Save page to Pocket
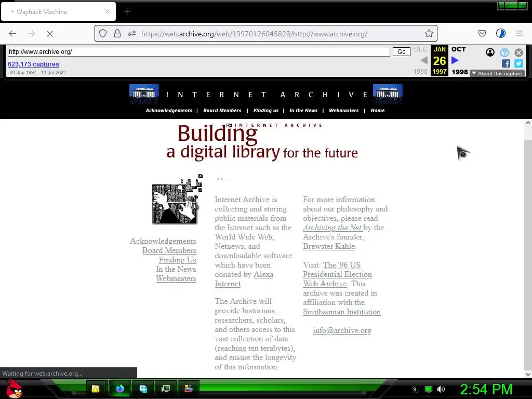Viewport: 532px width, 399px height. click(482, 33)
